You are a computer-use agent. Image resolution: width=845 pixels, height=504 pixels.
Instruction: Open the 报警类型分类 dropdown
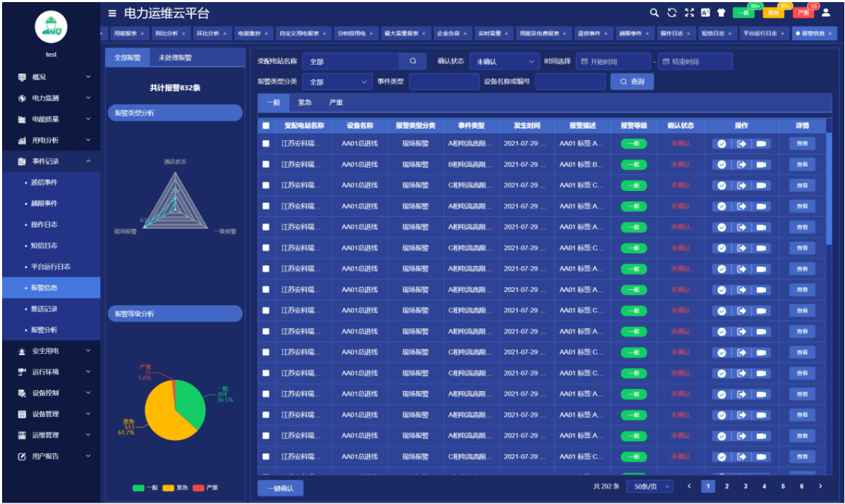pyautogui.click(x=337, y=82)
